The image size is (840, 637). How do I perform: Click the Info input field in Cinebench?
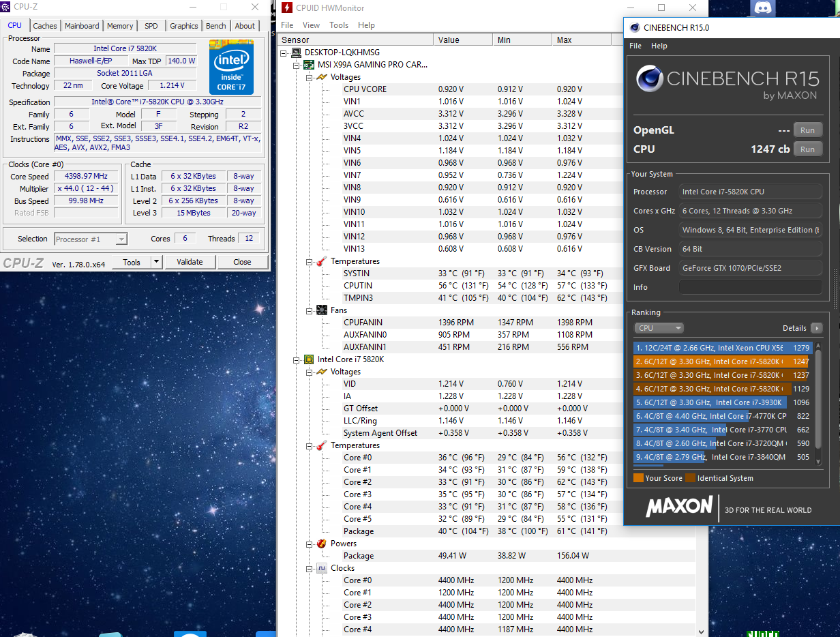pyautogui.click(x=750, y=287)
